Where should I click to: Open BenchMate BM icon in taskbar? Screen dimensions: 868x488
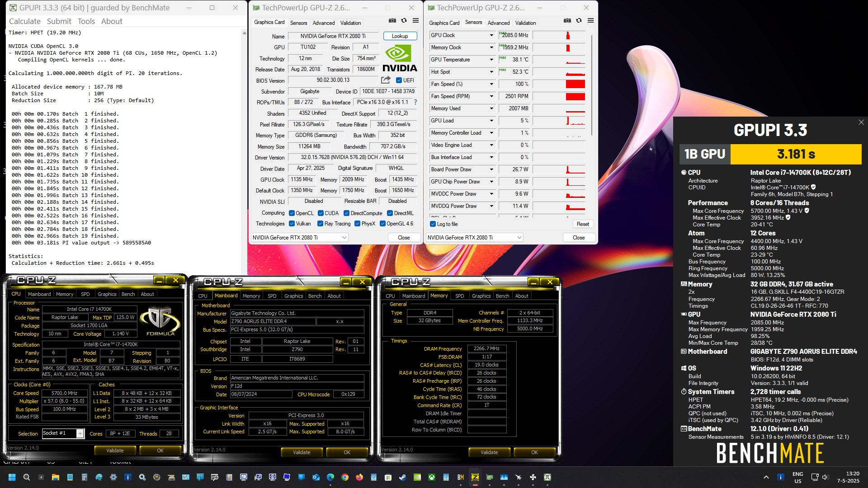(x=461, y=477)
